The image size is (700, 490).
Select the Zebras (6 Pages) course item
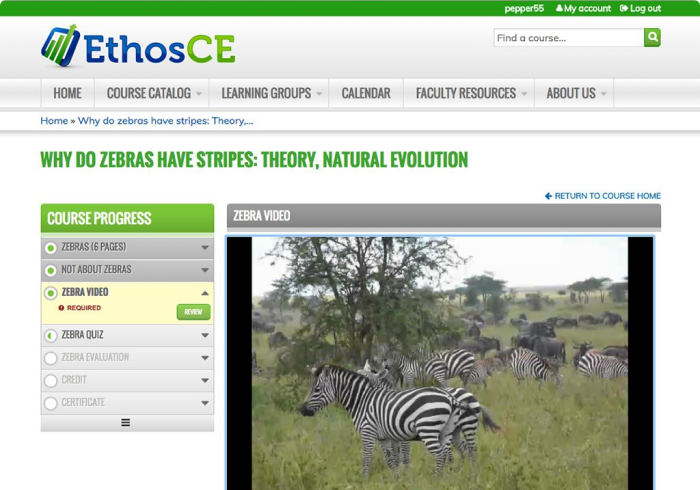point(127,247)
